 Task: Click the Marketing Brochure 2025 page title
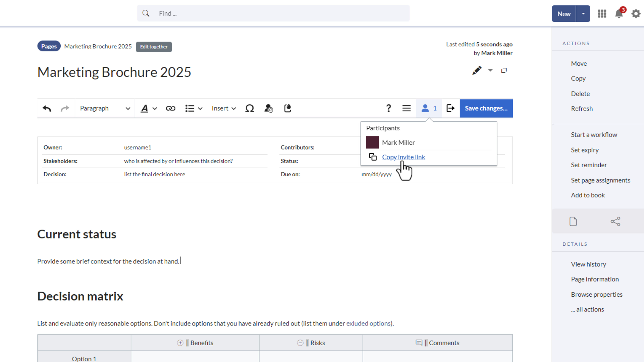click(114, 72)
